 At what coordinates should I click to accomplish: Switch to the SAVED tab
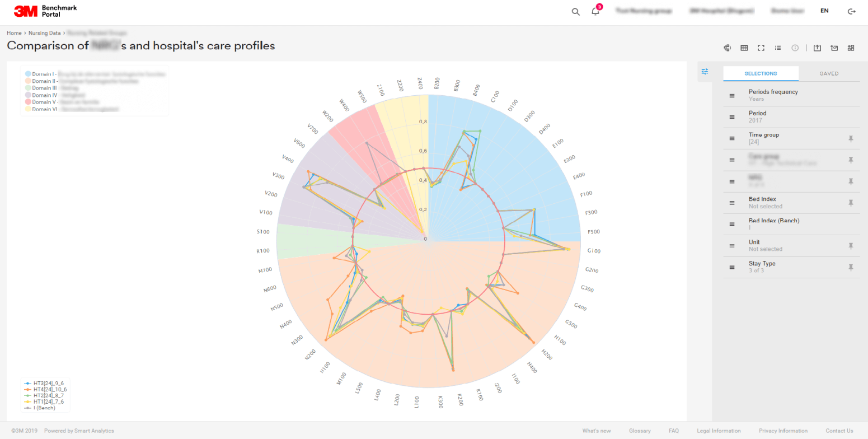tap(829, 73)
